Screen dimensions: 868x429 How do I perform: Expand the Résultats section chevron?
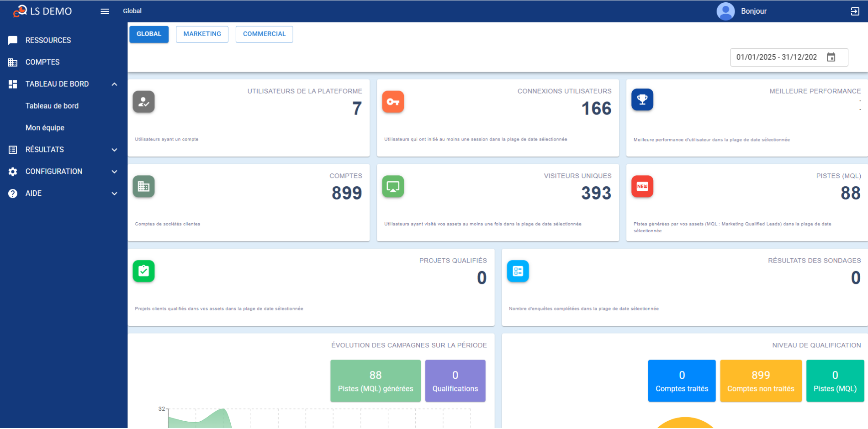click(x=114, y=150)
